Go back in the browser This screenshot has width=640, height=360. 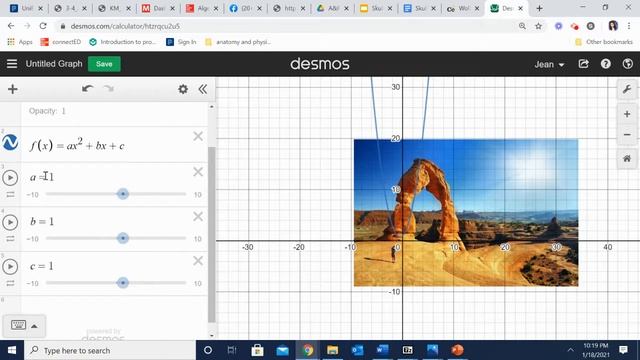[11, 26]
